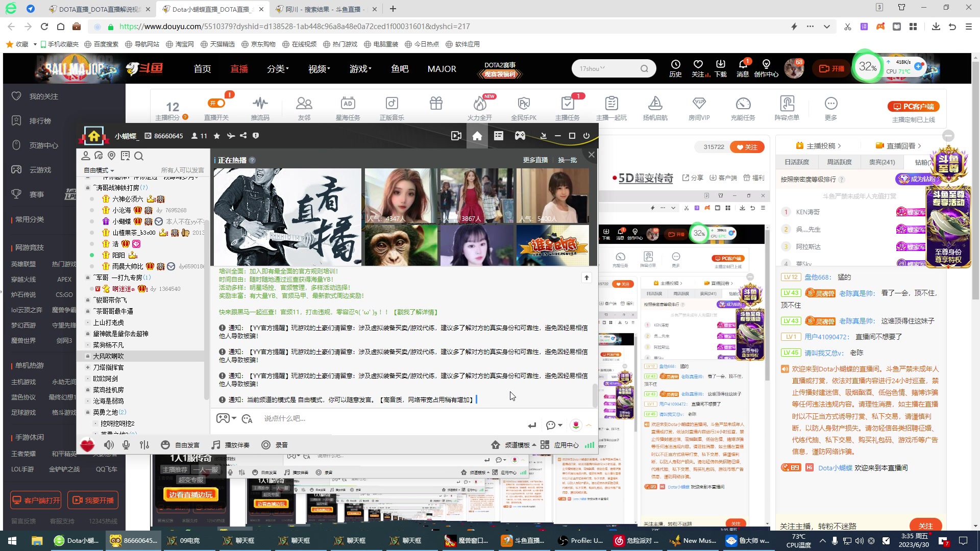Expand the 频道模板 menu arrow
Viewport: 980px width, 551px height.
534,445
